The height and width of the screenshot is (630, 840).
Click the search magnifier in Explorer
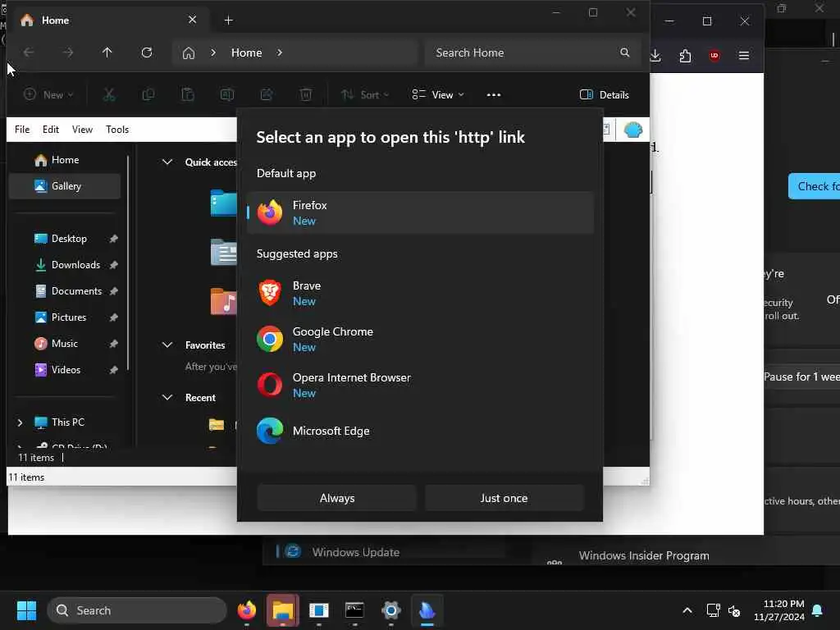tap(624, 52)
